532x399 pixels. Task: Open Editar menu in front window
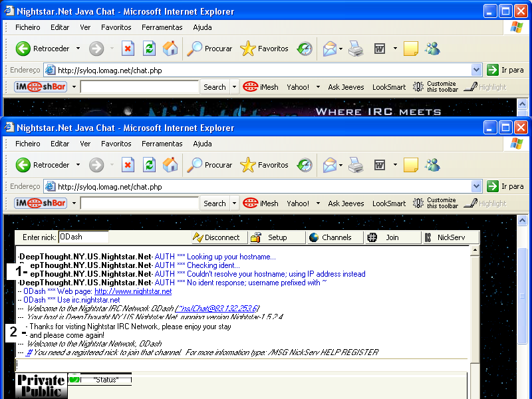pos(60,144)
